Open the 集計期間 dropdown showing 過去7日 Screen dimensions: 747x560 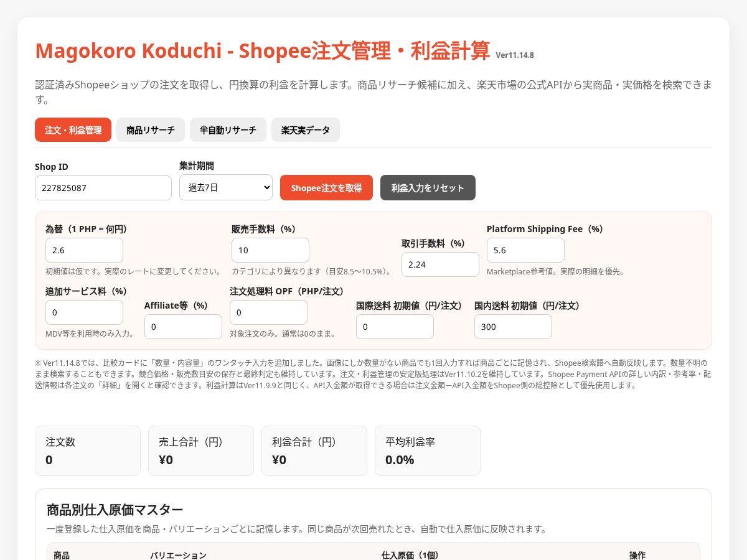[226, 187]
